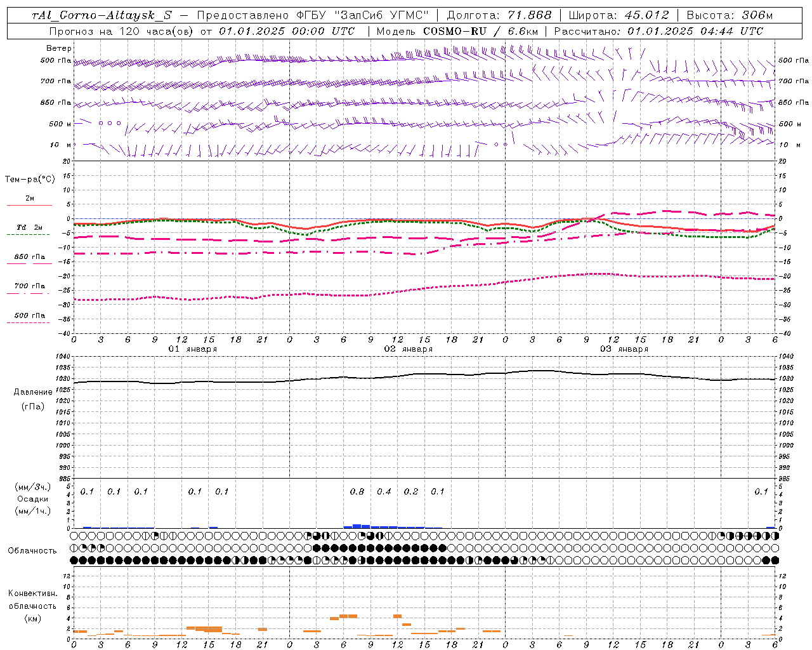Click the calculation time Рассчитано: 01.01.2025 04:44 UTC
Image resolution: width=812 pixels, height=650 pixels.
tap(658, 31)
